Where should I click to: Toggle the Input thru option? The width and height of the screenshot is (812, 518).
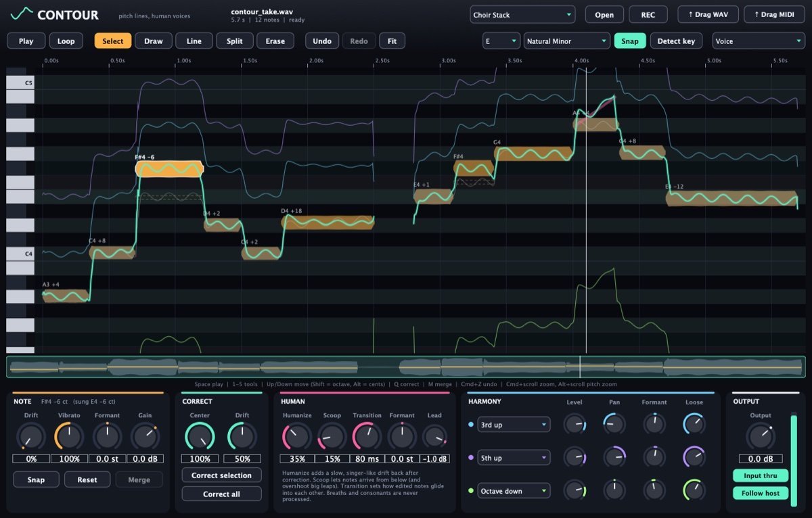[x=761, y=475]
